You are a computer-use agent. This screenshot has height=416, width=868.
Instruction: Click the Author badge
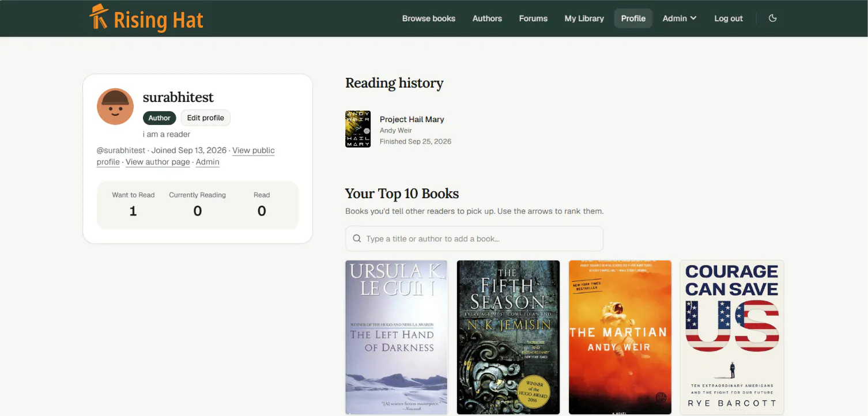(160, 118)
